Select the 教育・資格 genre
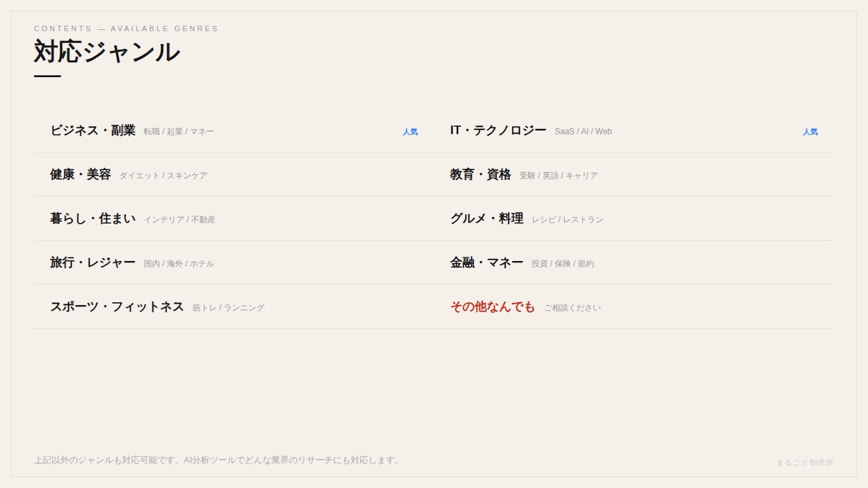The image size is (868, 488). (x=480, y=174)
